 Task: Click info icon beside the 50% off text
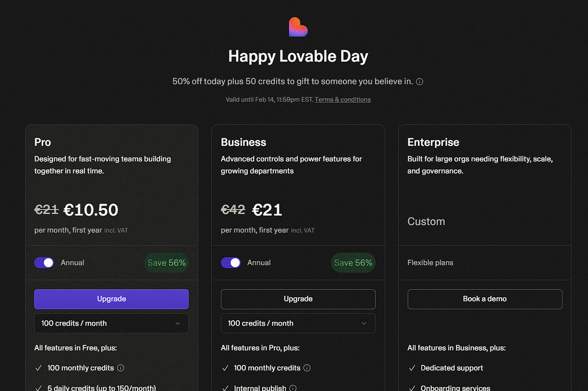(420, 82)
